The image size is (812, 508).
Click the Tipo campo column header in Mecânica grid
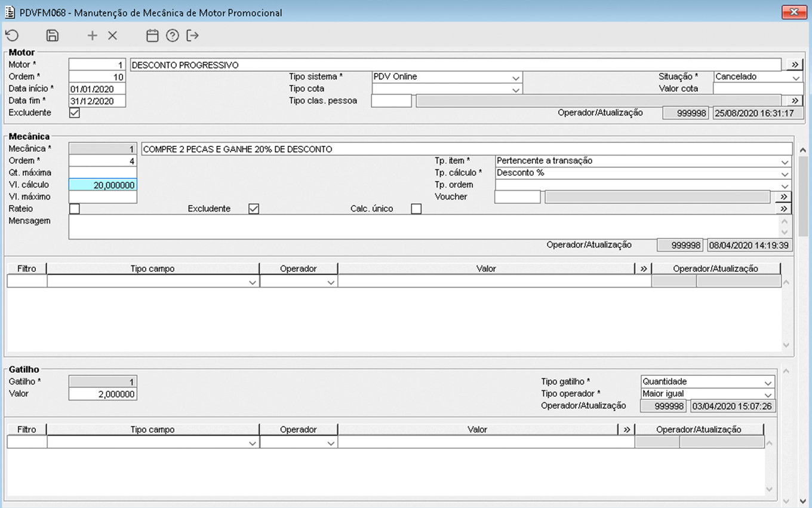152,269
